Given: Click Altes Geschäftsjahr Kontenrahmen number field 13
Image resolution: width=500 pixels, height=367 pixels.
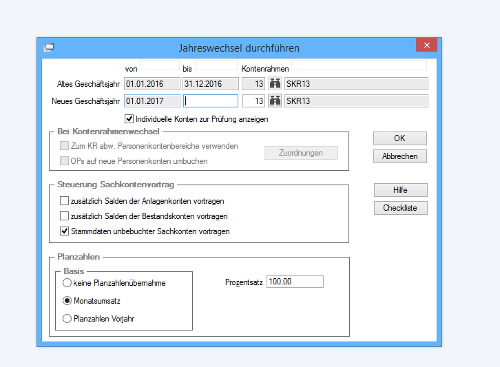Looking at the screenshot, I should click(253, 84).
